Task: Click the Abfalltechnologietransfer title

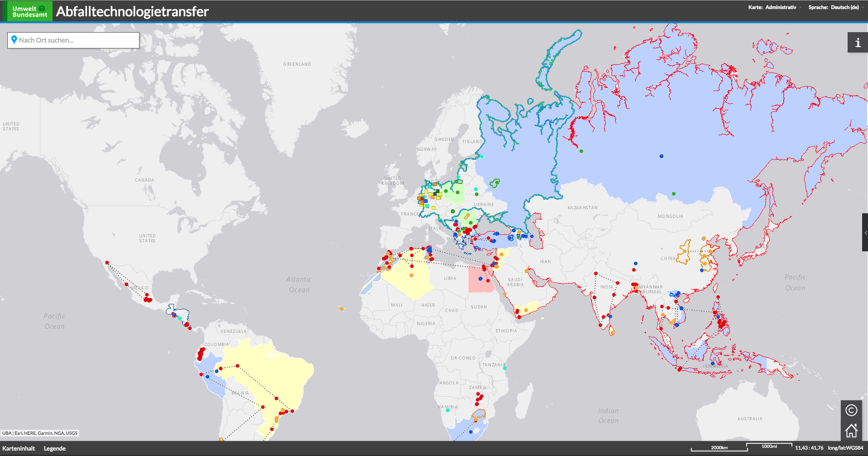Action: pyautogui.click(x=132, y=11)
